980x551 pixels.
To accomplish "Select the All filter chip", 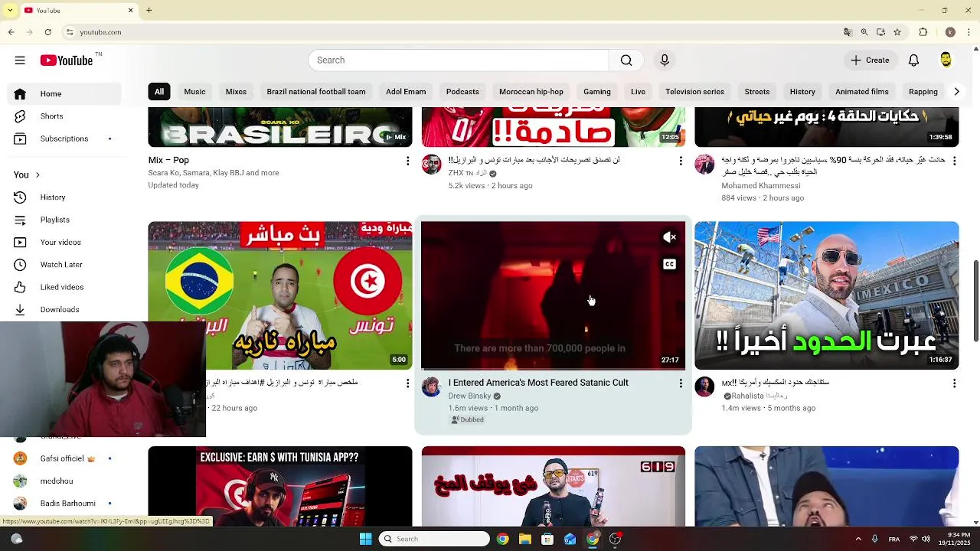I will coord(159,92).
